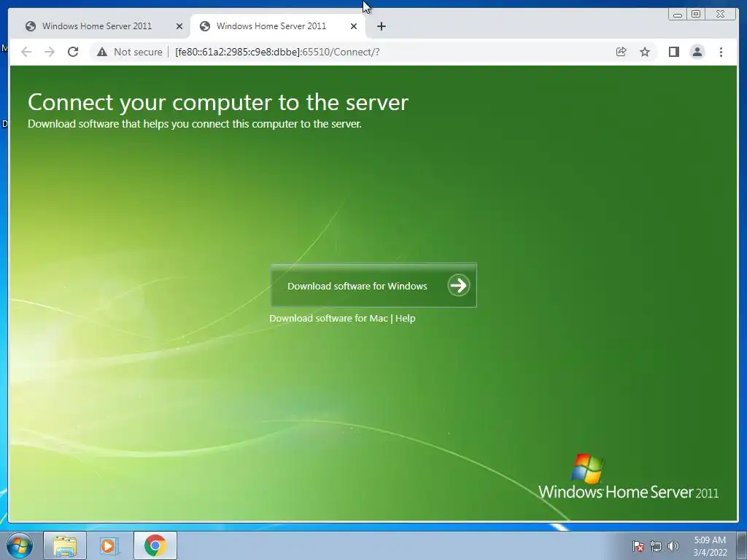Image resolution: width=747 pixels, height=560 pixels.
Task: Open Action Center flag icon
Action: [x=638, y=546]
